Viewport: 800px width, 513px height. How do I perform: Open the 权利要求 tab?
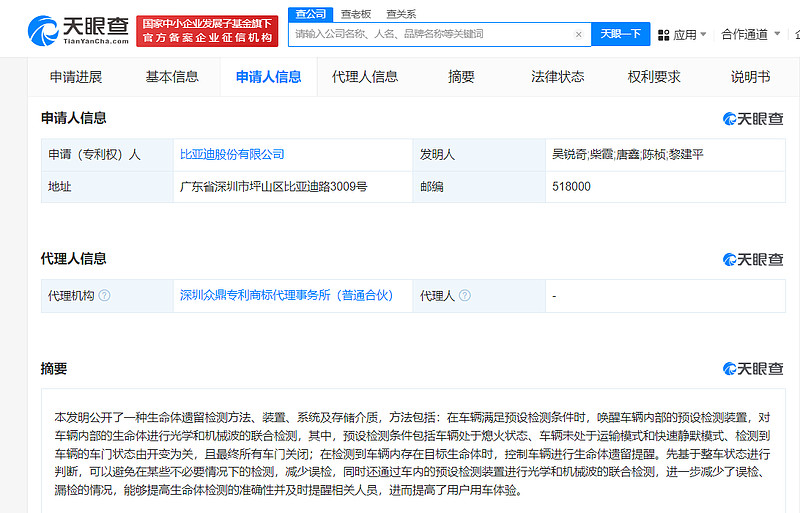tap(654, 77)
